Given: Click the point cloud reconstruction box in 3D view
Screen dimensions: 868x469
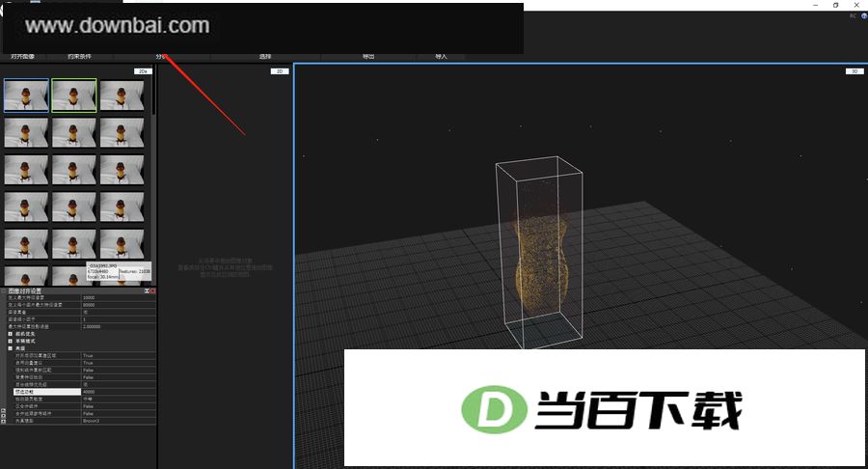Looking at the screenshot, I should click(x=538, y=252).
